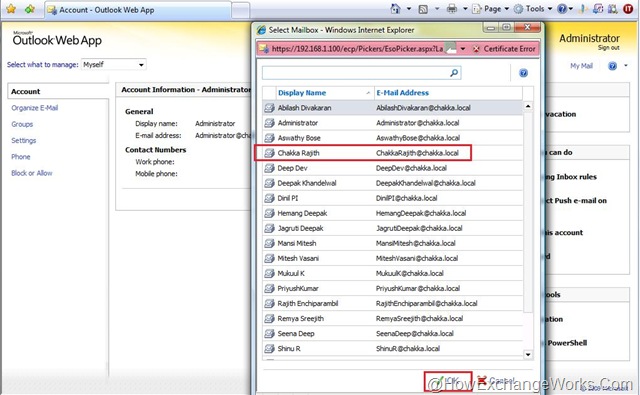Screen dimensions: 640x395
Task: Click the Print toolbar icon
Action: (452, 9)
